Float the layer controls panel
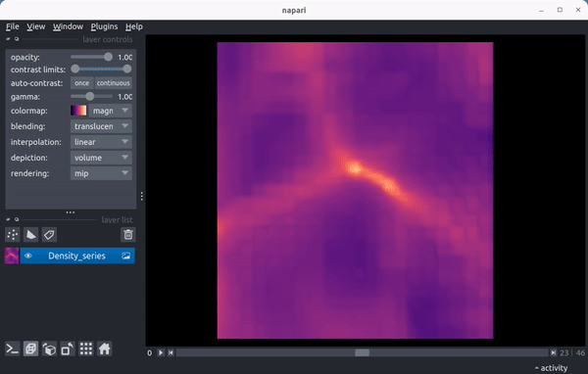588x374 pixels. 17,39
